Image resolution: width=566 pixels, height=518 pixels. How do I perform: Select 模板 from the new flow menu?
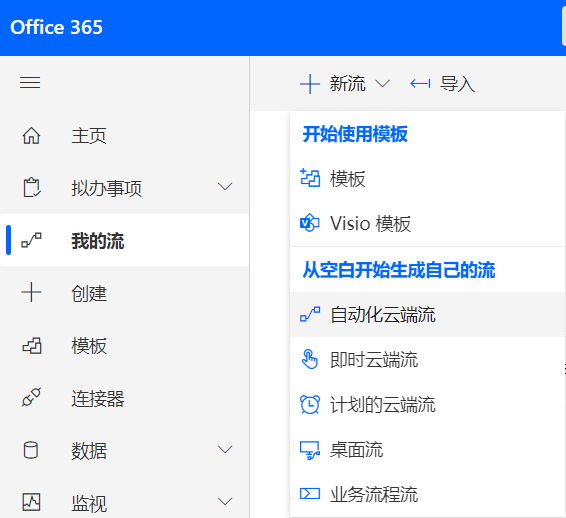427,179
